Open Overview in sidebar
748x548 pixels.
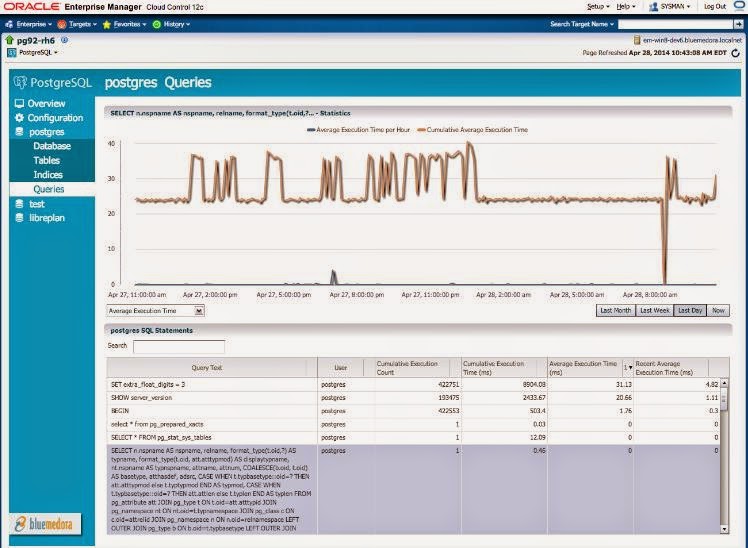coord(46,103)
